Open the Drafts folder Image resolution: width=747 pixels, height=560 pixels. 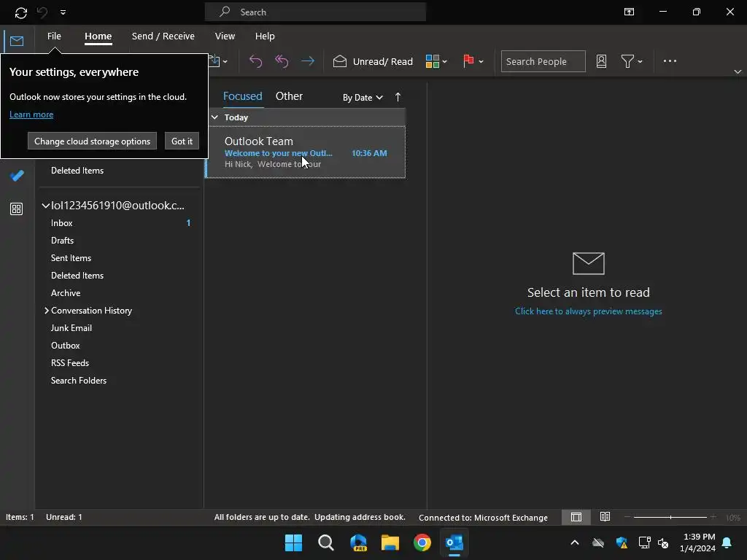click(63, 241)
